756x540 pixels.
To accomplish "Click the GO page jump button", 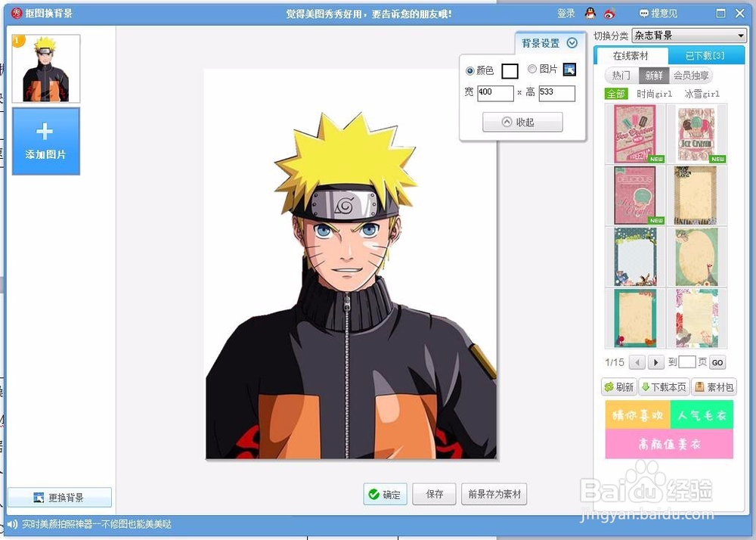I will coord(717,362).
